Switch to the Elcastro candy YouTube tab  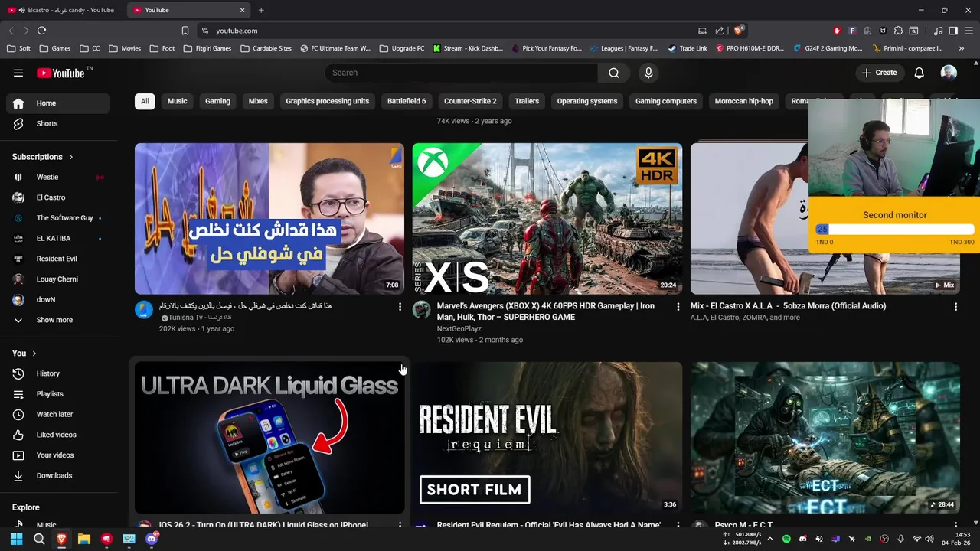click(61, 10)
